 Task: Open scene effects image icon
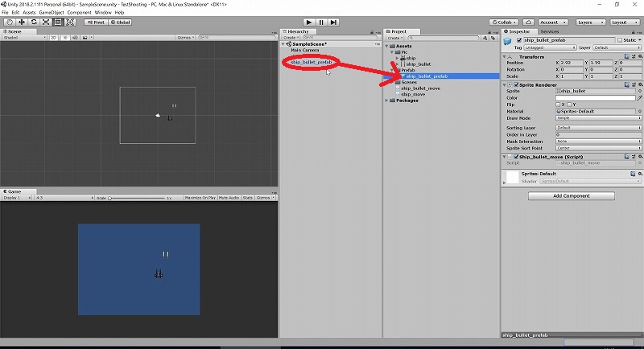coord(85,37)
